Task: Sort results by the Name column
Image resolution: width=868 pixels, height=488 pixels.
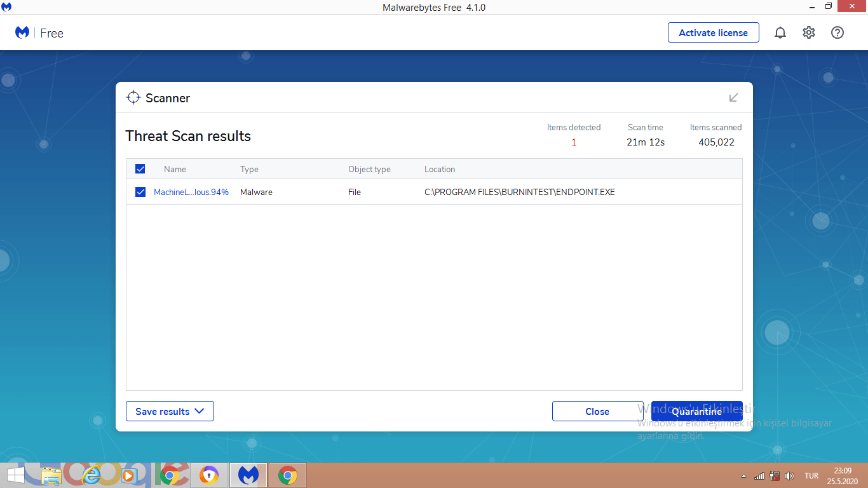Action: 175,170
